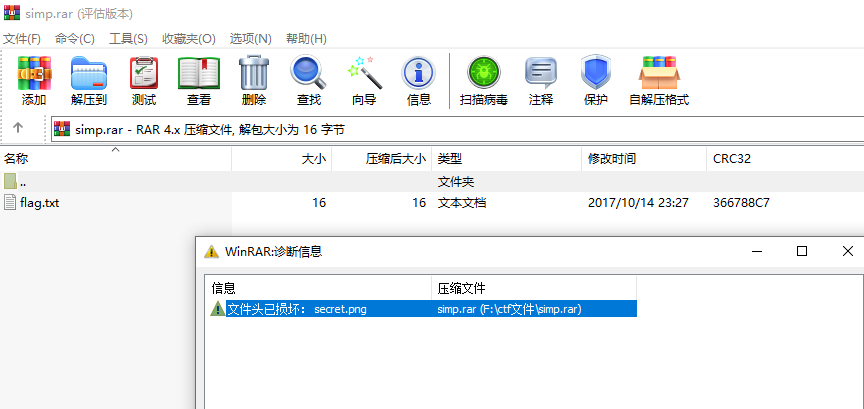The height and width of the screenshot is (409, 864).
Task: Click WinRAR app icon in title bar
Action: 12,13
